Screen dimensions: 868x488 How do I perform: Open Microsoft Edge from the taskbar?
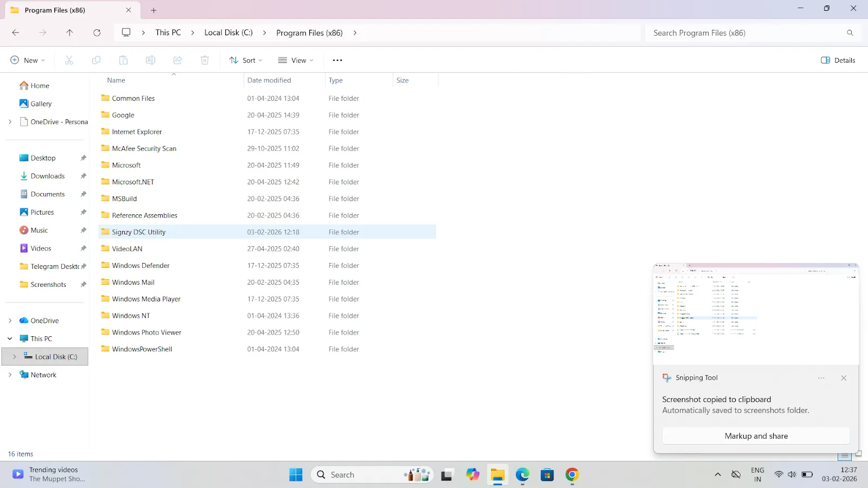point(522,475)
